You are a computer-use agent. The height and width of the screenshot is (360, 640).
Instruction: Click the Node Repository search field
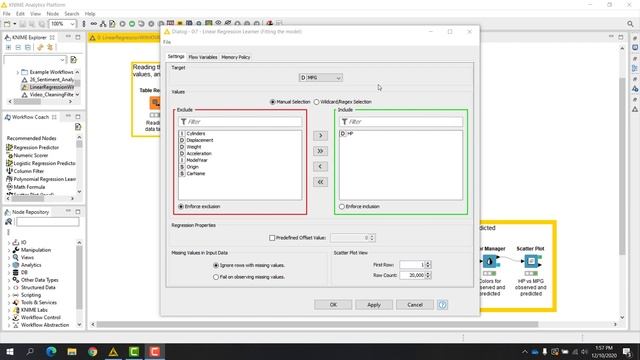coord(48,222)
